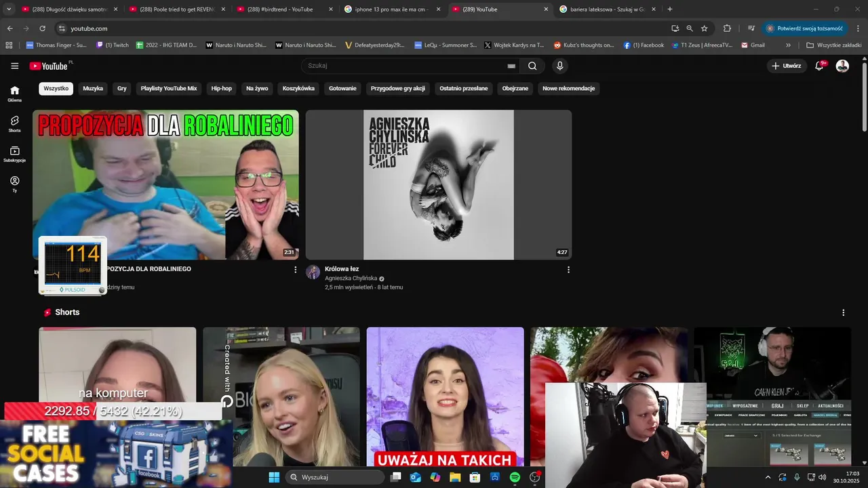Image resolution: width=868 pixels, height=488 pixels.
Task: Open Spotify from the taskbar
Action: (515, 477)
